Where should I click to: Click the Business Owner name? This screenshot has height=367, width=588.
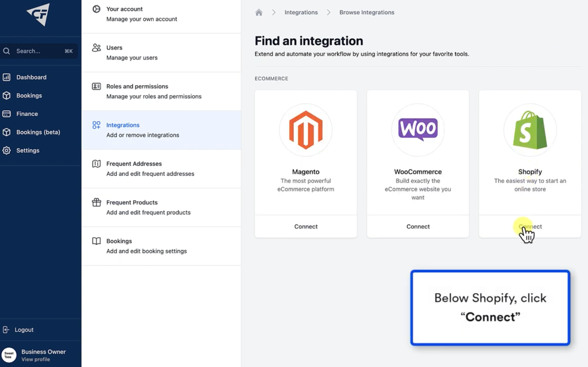pyautogui.click(x=44, y=352)
